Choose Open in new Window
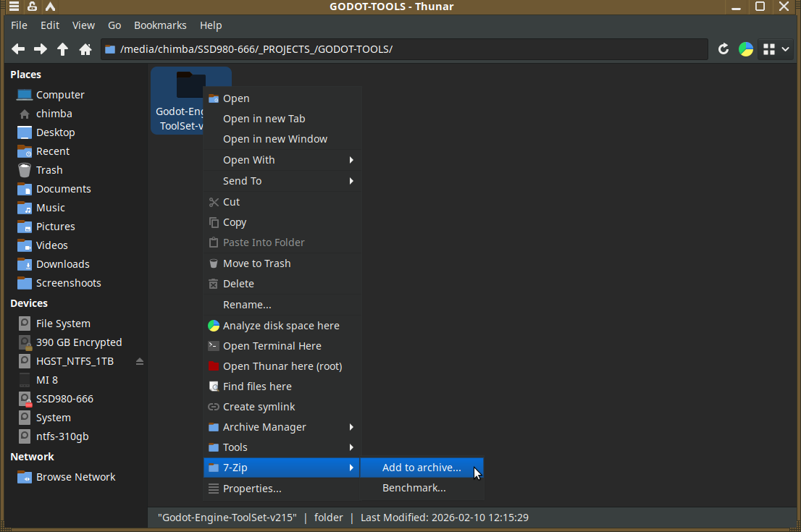The width and height of the screenshot is (801, 532). coord(282,140)
